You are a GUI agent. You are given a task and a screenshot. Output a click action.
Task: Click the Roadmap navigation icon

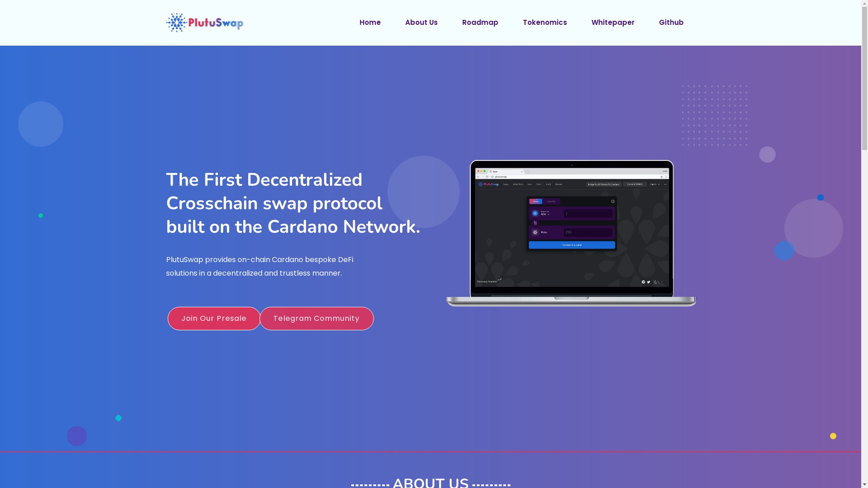[x=480, y=23]
